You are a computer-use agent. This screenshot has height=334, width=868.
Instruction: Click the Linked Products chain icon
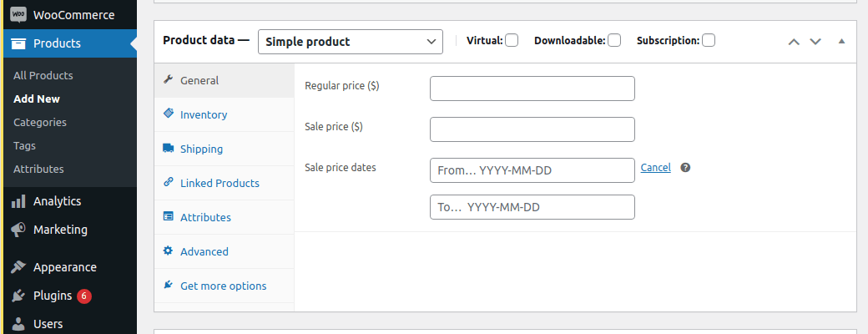coord(169,182)
